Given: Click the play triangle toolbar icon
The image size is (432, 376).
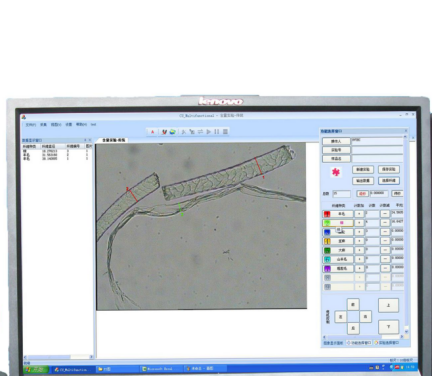Looking at the screenshot, I should (209, 132).
